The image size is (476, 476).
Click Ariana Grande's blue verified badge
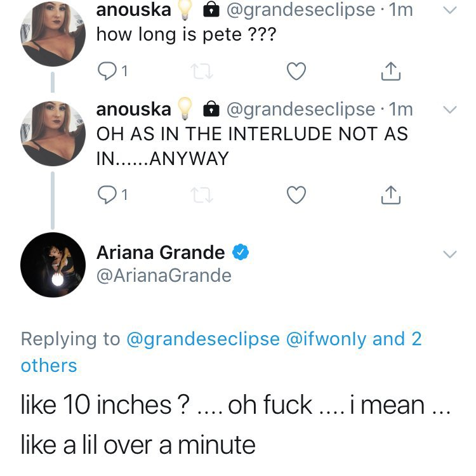tap(241, 252)
